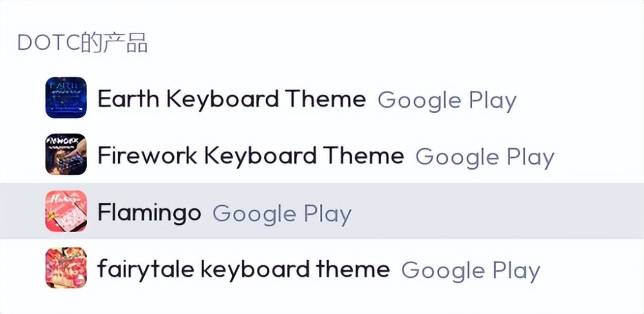The image size is (644, 314).
Task: Click Google Play label beside fairytale keyboard theme
Action: [x=471, y=271]
